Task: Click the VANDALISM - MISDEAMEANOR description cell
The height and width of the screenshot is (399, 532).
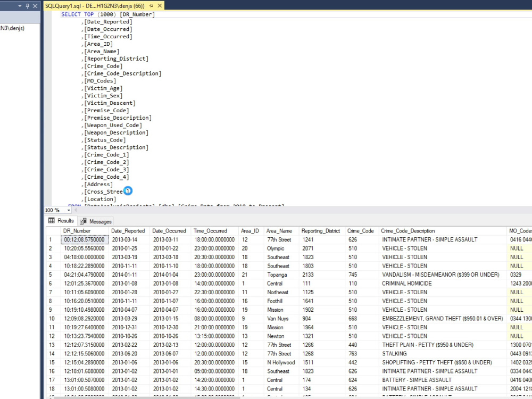Action: point(443,275)
